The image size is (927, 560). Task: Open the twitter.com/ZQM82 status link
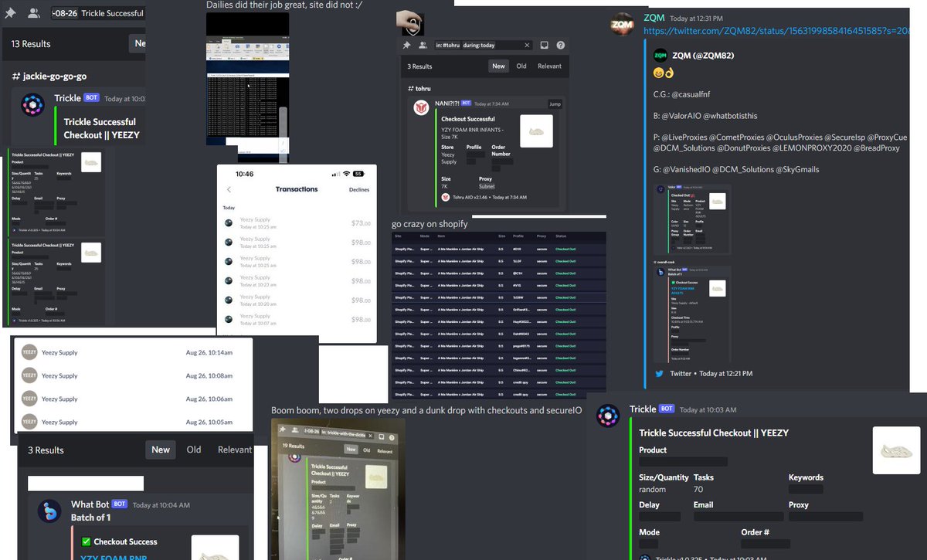(776, 31)
